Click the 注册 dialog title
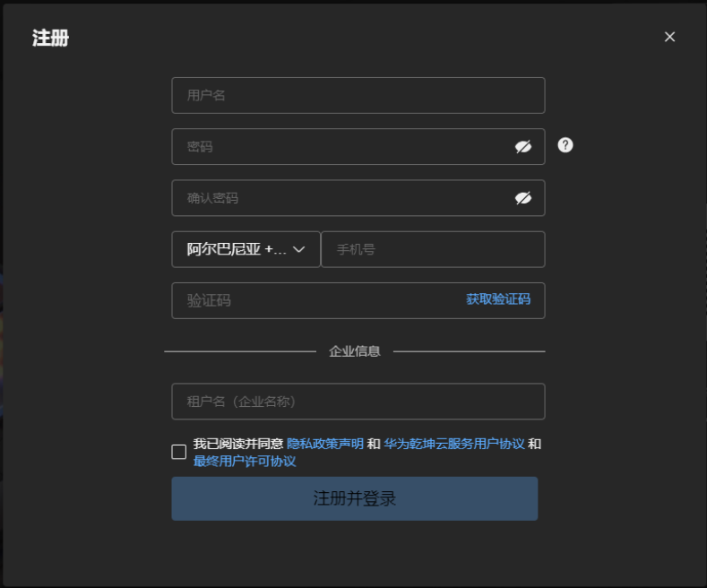707x588 pixels. [50, 38]
